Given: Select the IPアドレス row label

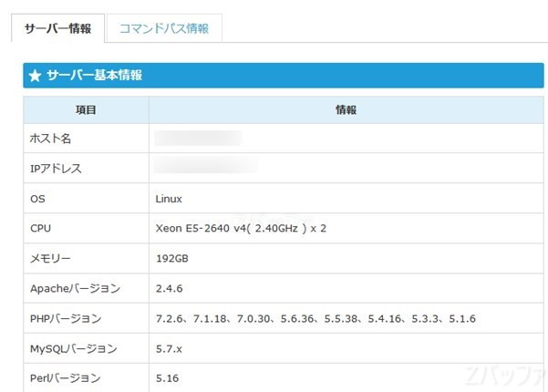Looking at the screenshot, I should (56, 169).
